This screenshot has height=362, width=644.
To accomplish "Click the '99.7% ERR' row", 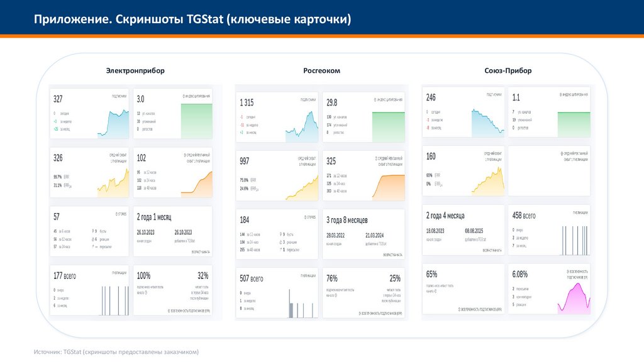I will (61, 177).
